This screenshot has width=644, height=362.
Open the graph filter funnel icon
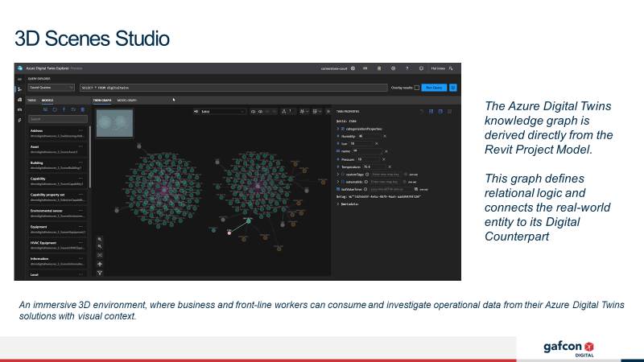99,273
